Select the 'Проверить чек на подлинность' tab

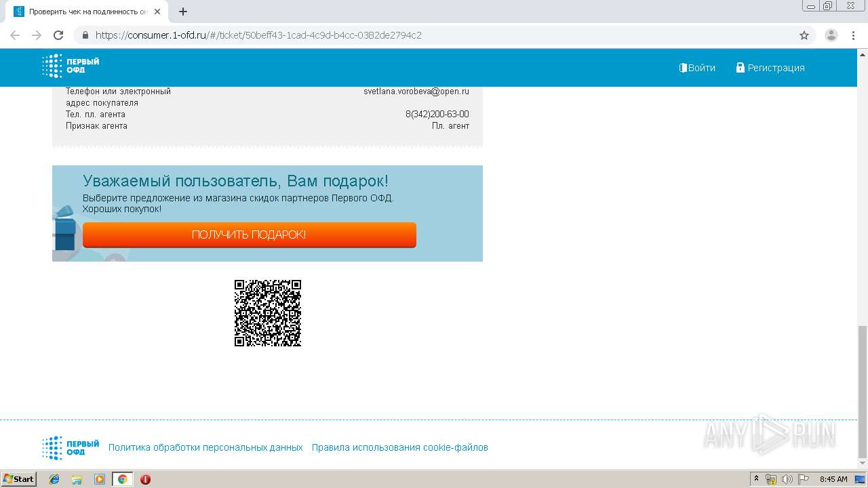click(x=87, y=12)
